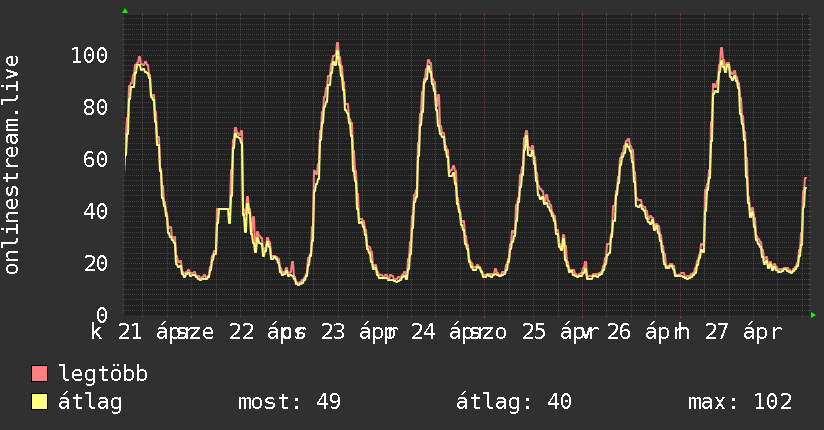Click the '27 ápr' date label
The height and width of the screenshot is (430, 824).
[744, 332]
